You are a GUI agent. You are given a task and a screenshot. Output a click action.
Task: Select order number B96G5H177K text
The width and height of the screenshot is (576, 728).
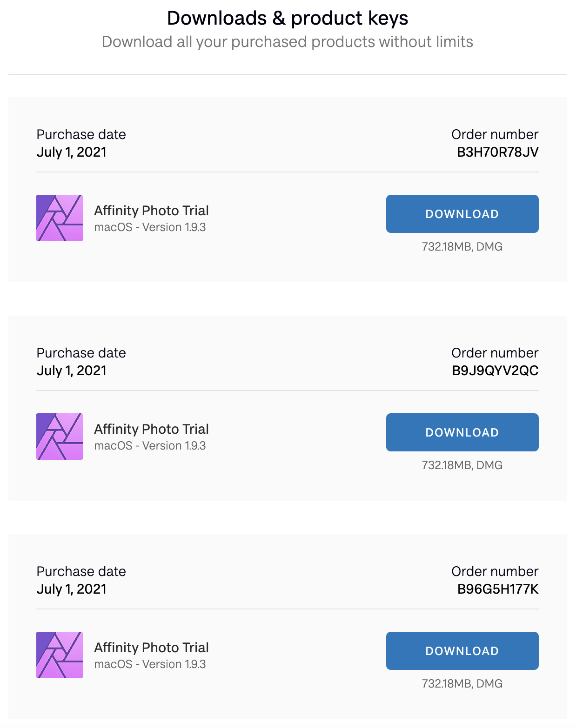[498, 589]
